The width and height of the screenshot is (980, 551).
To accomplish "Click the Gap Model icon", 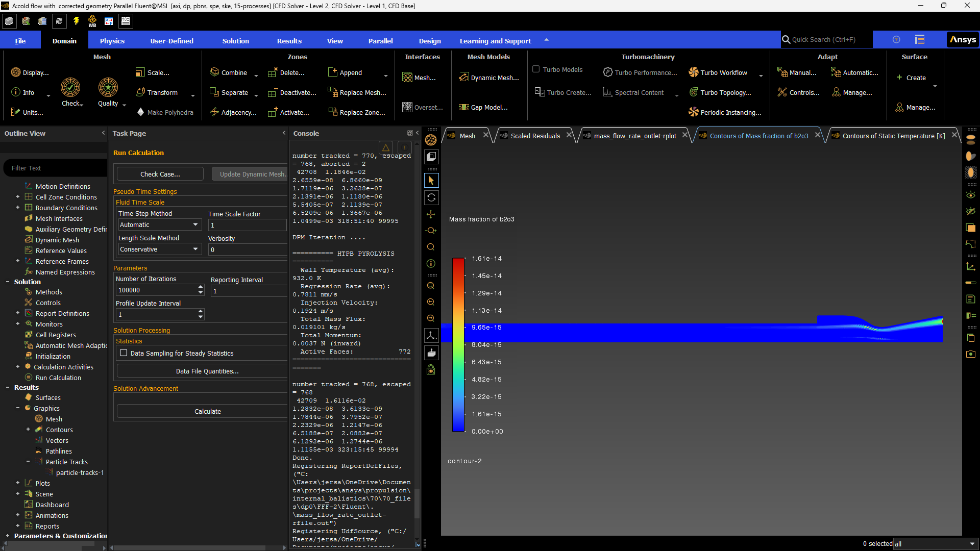I will pos(463,107).
